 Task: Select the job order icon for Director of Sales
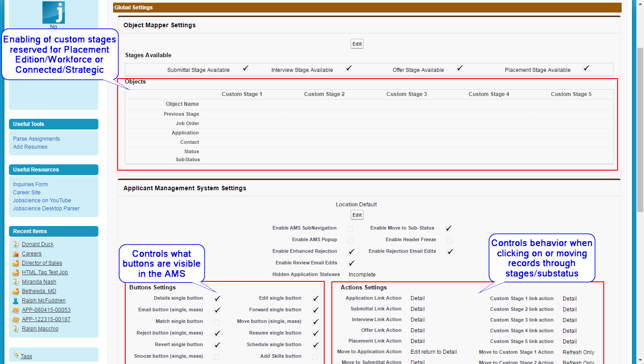[15, 263]
